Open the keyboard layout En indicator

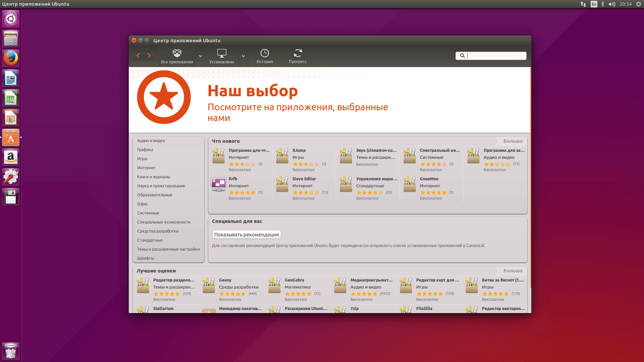594,4
